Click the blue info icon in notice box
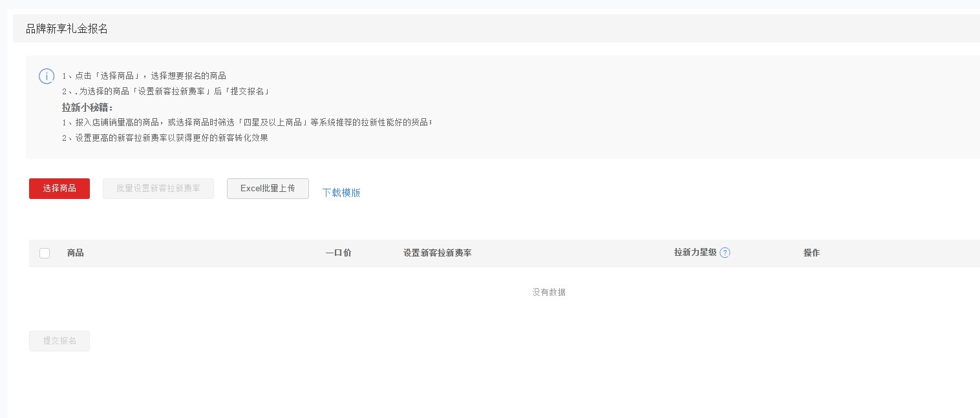Screen dimensions: 980x418 pos(47,76)
